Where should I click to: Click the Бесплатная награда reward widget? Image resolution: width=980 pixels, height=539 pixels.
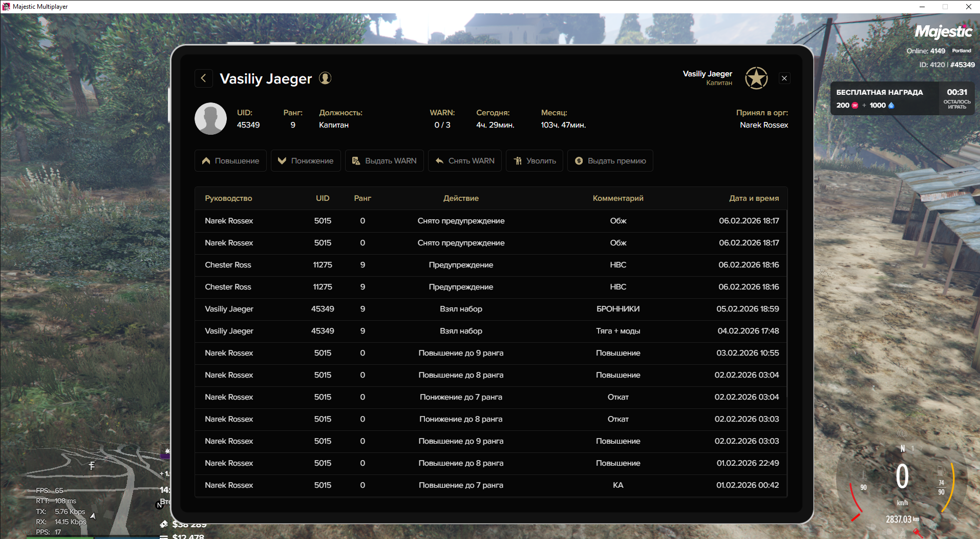tap(901, 98)
